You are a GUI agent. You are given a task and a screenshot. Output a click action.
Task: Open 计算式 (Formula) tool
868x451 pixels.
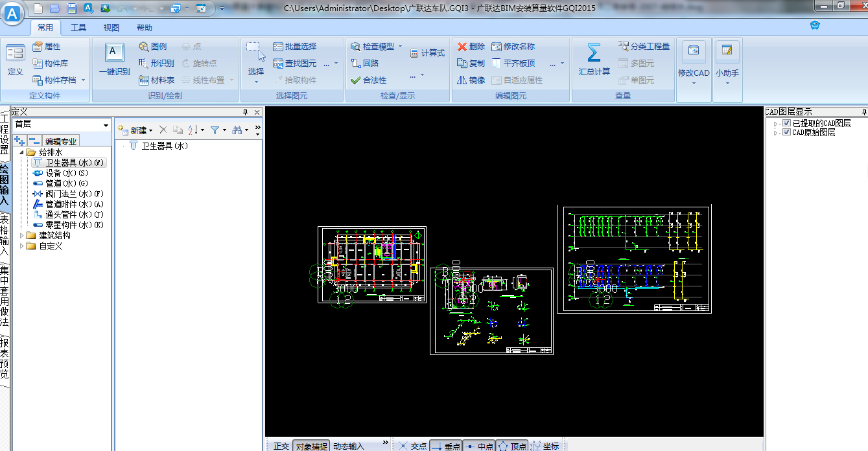coord(427,53)
